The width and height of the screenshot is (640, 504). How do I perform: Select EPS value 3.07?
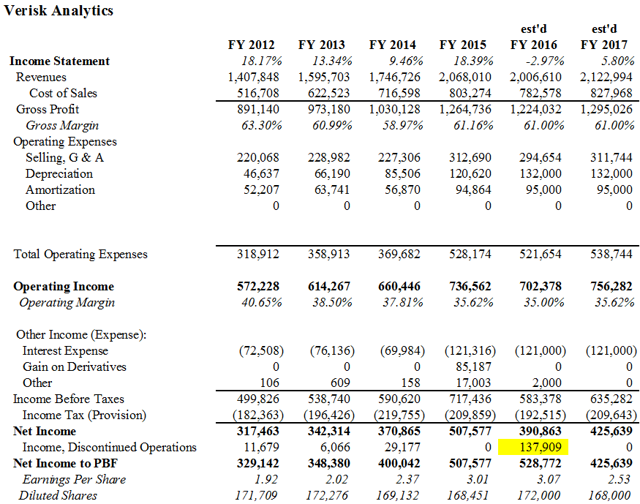[547, 480]
